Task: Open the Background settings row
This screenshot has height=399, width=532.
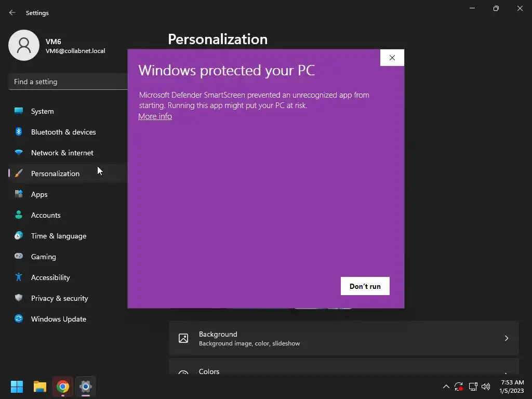Action: [344, 338]
